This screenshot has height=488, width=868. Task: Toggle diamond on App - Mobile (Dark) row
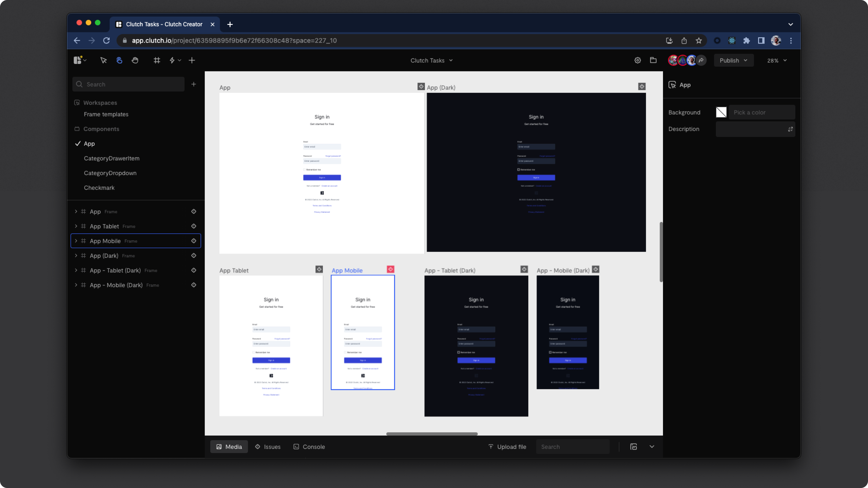[x=194, y=285]
